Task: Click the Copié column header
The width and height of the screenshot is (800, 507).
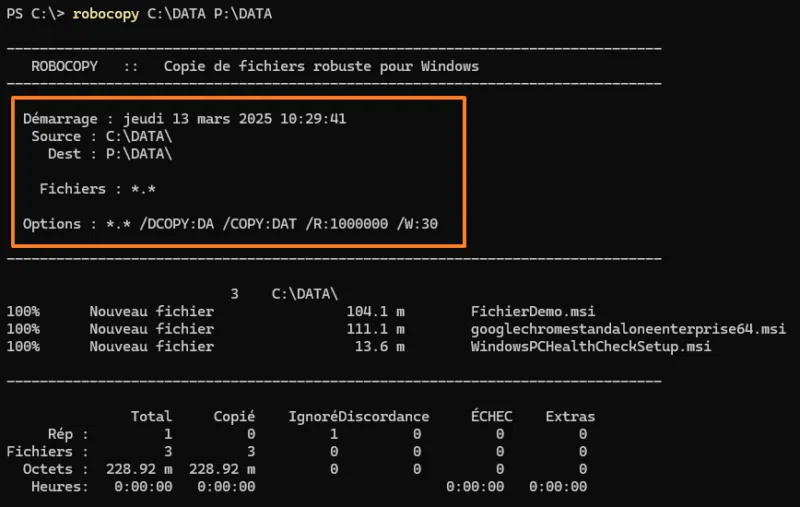Action: pyautogui.click(x=234, y=416)
